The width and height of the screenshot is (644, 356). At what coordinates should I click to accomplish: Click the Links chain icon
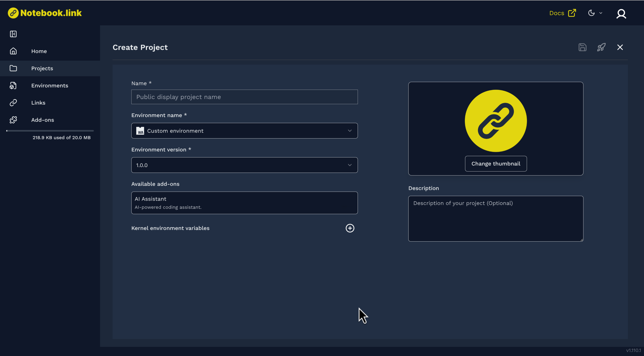(x=13, y=102)
